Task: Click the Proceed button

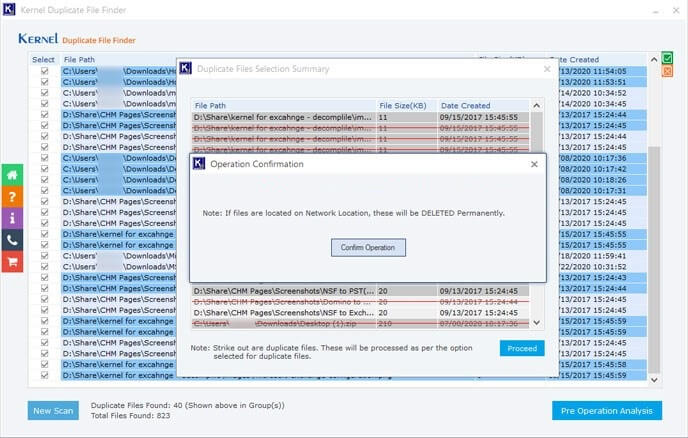Action: tap(522, 348)
